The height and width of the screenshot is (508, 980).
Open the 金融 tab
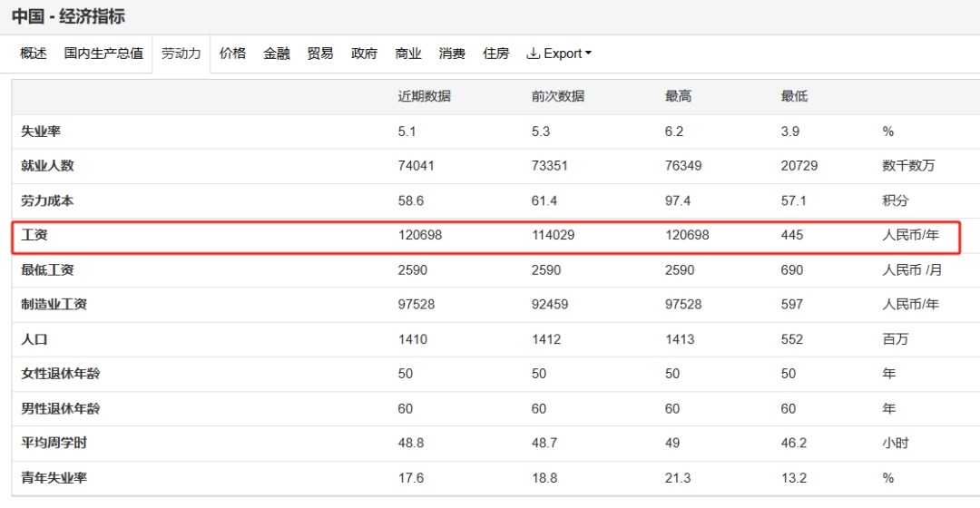pyautogui.click(x=277, y=54)
